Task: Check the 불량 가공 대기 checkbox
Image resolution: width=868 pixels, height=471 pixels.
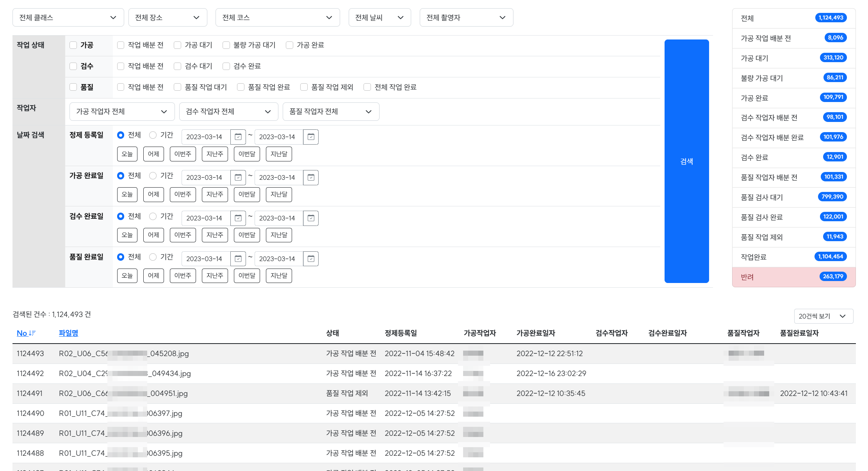Action: [226, 45]
